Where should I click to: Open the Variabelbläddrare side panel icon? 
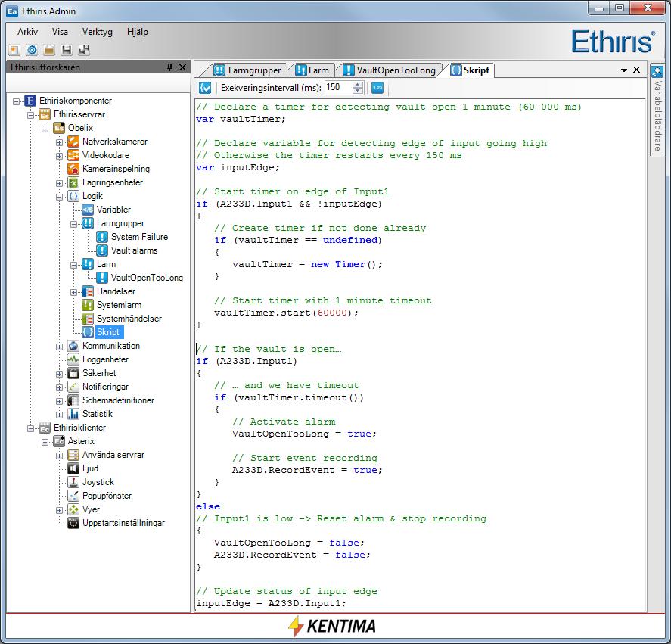(x=657, y=71)
